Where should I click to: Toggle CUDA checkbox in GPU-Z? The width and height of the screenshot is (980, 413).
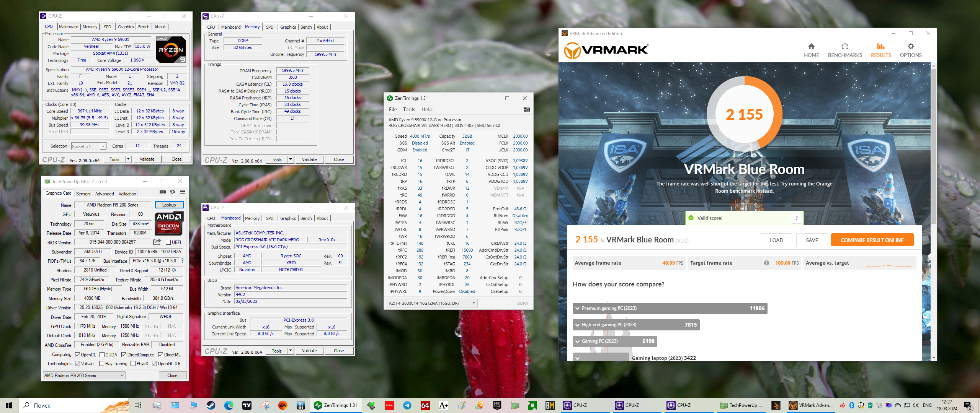click(102, 355)
